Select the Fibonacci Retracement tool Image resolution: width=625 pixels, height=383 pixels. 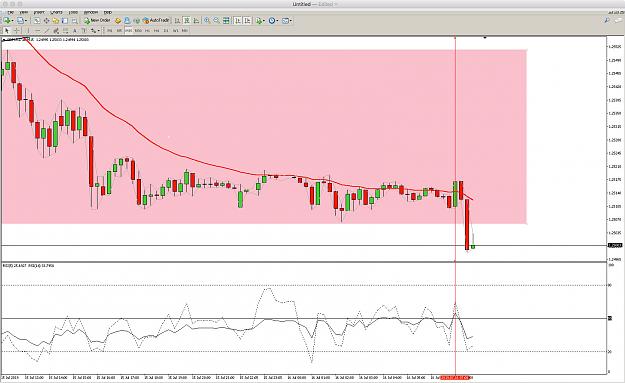click(65, 30)
